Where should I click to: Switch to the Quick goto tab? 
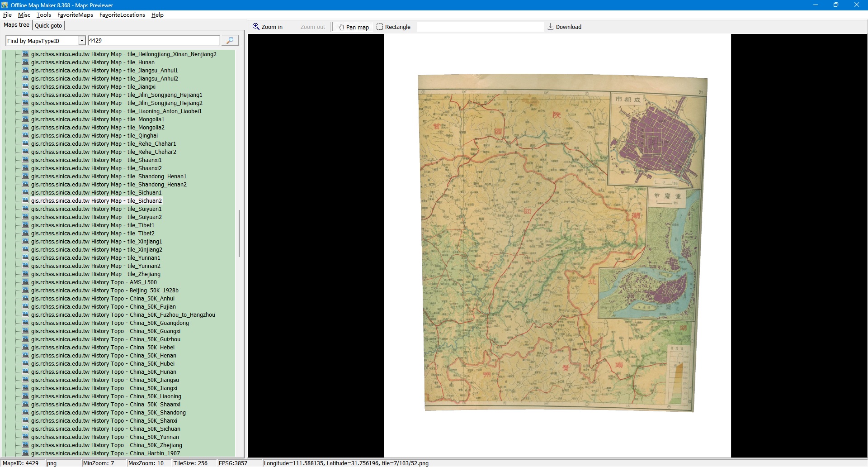tap(48, 26)
